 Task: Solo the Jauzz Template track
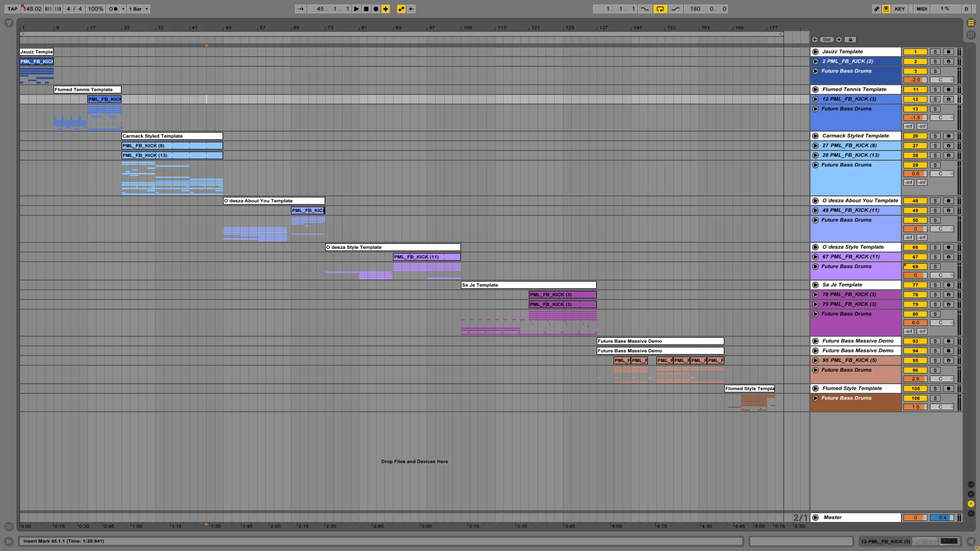tap(935, 52)
